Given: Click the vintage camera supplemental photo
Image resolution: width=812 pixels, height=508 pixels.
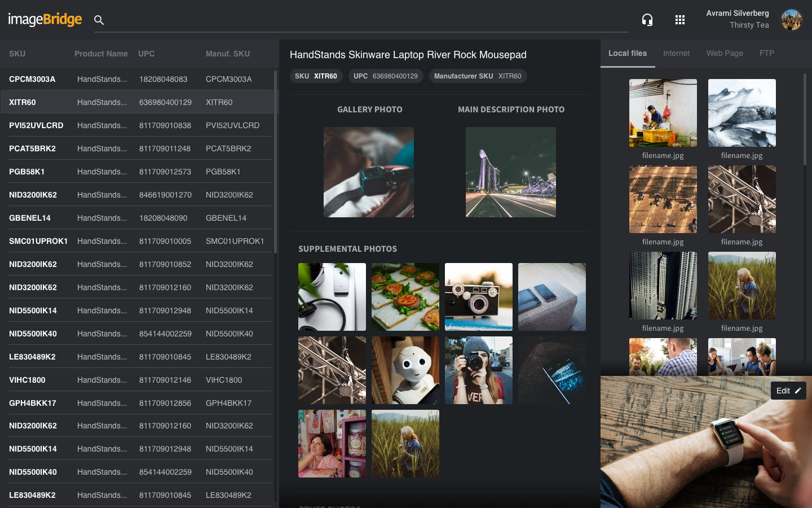Looking at the screenshot, I should coord(479,297).
